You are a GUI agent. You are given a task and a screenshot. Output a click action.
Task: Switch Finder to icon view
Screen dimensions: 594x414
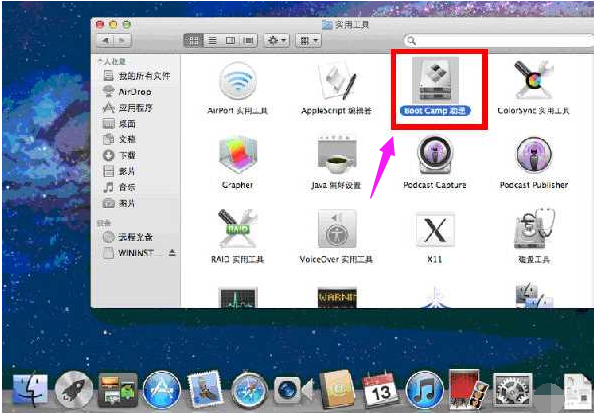pyautogui.click(x=193, y=40)
